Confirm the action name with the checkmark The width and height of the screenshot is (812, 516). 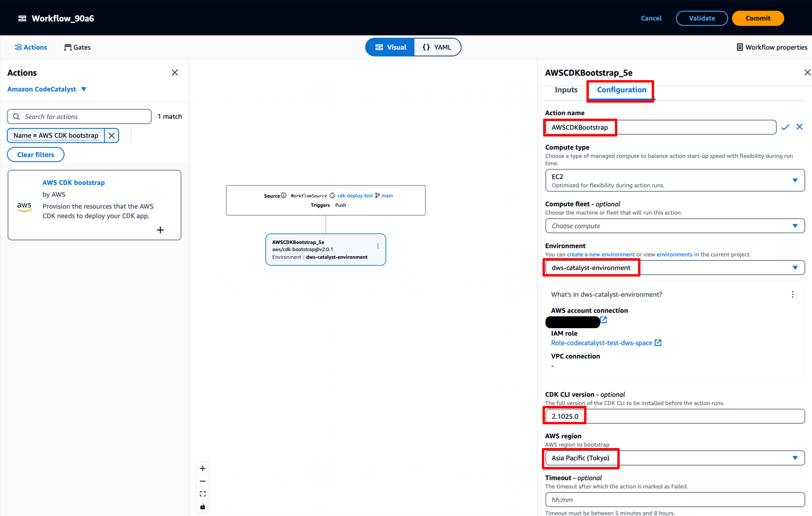[785, 127]
